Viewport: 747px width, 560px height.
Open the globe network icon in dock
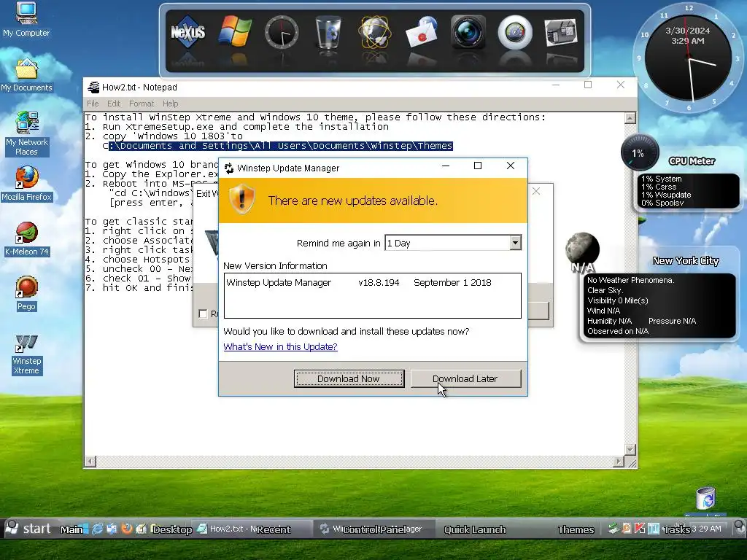tap(375, 32)
